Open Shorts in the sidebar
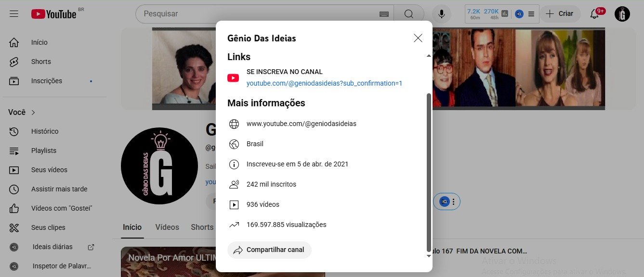Viewport: 644px width, 277px height. point(41,62)
